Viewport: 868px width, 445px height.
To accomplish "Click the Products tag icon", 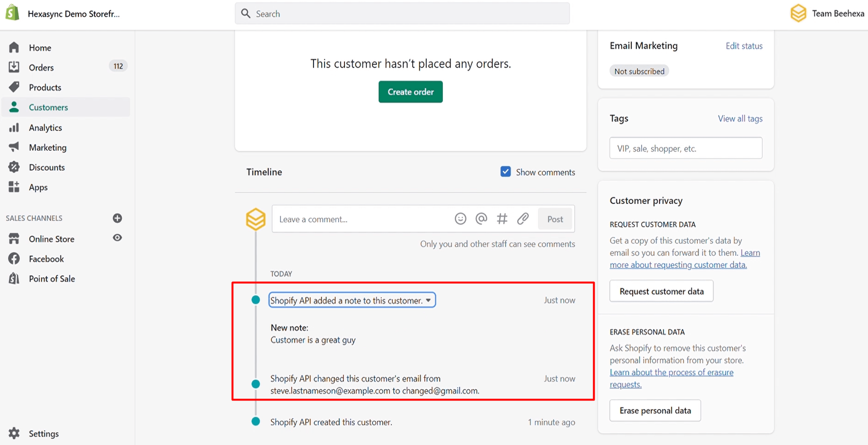I will [x=14, y=87].
